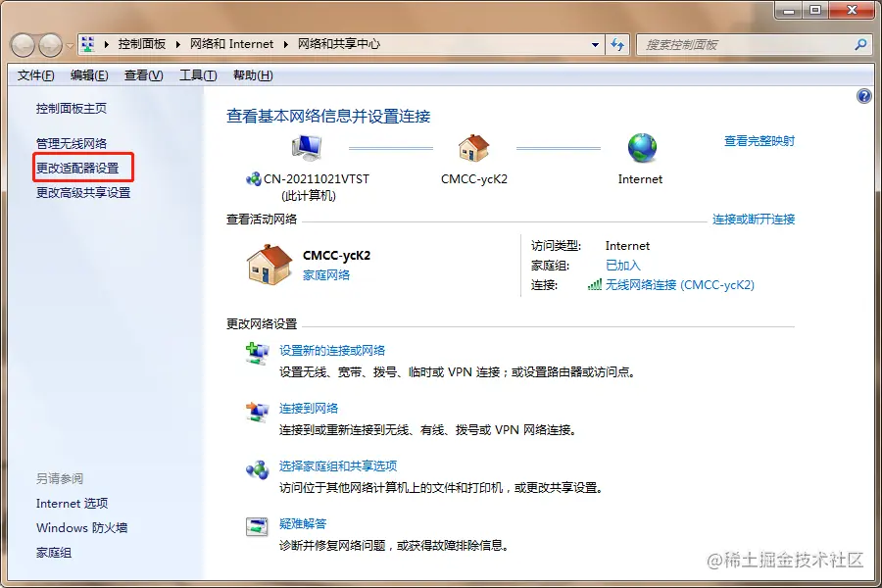Click the 疑难解答 troubleshooting icon
Screen dimensions: 882x588
tap(257, 527)
